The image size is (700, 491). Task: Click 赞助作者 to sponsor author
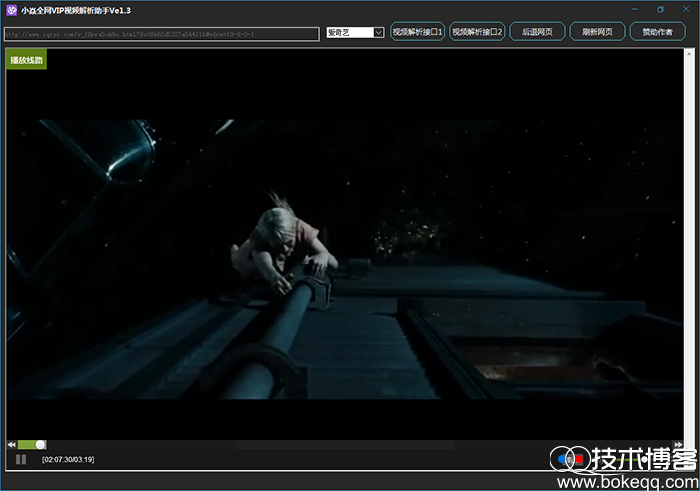tap(657, 32)
